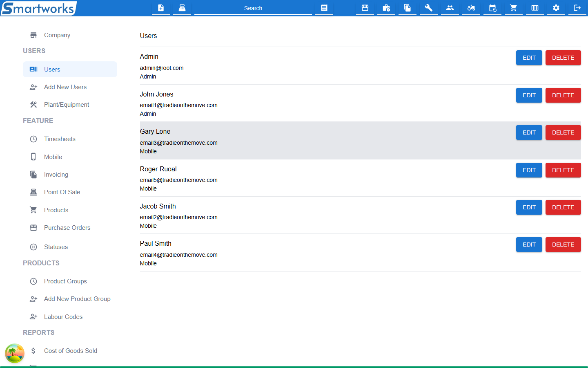Edit Gary Lone

[x=529, y=132]
